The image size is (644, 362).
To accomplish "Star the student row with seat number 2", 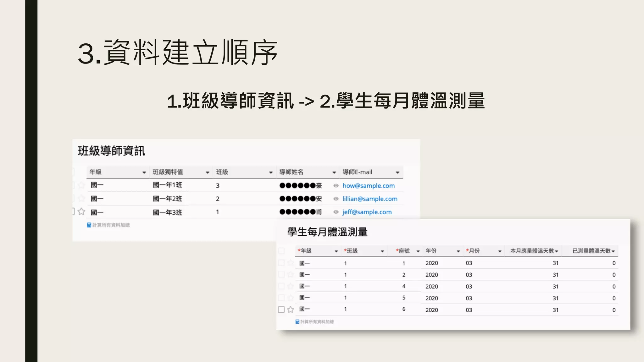I will click(x=291, y=274).
